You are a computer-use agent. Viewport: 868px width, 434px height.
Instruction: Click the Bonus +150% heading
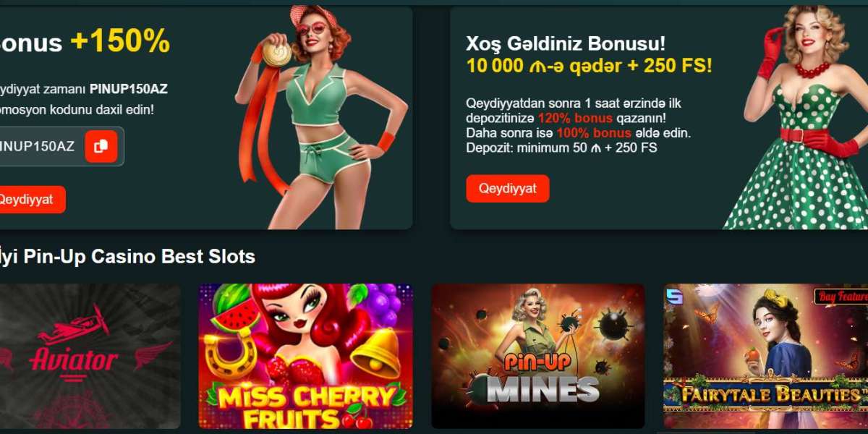click(85, 42)
